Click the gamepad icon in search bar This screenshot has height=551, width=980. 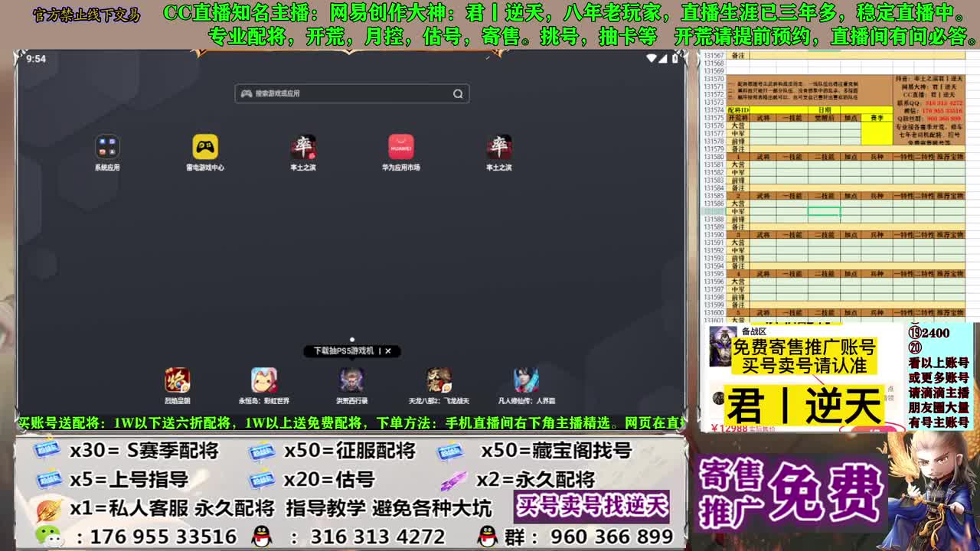coord(247,93)
